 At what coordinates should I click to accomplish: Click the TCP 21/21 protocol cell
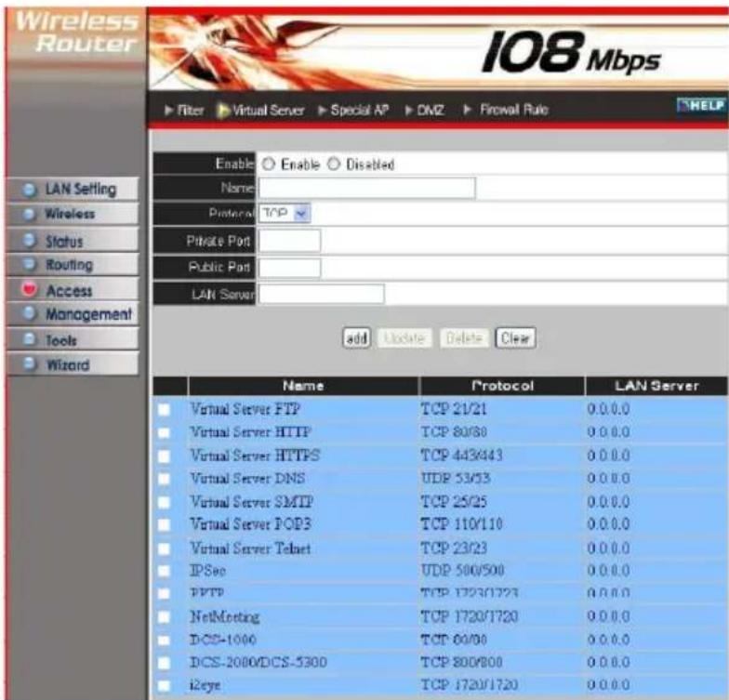point(454,409)
